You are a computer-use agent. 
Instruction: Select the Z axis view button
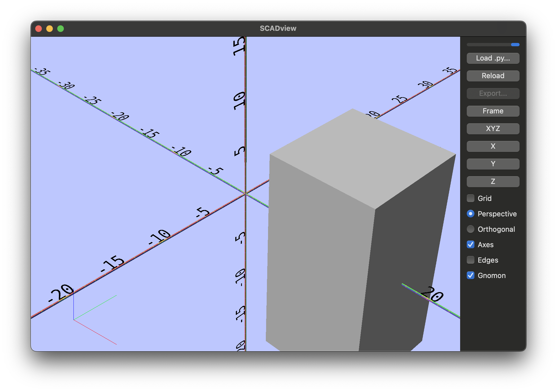pyautogui.click(x=493, y=182)
